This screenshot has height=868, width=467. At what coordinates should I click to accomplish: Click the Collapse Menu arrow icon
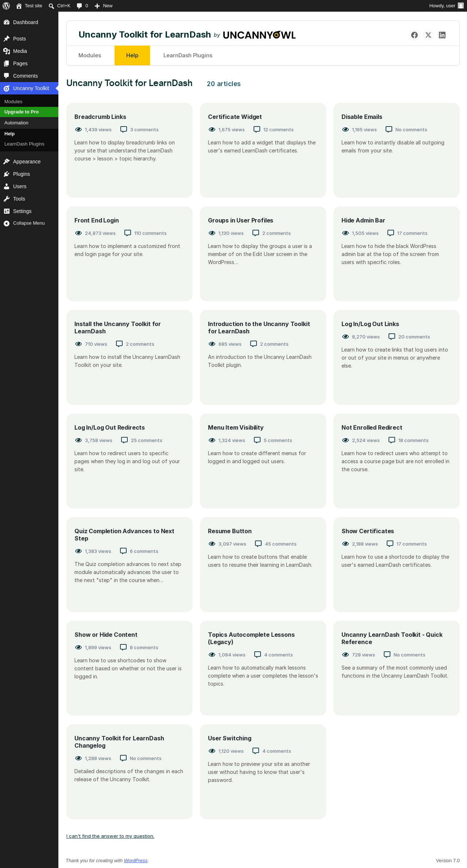(x=7, y=223)
